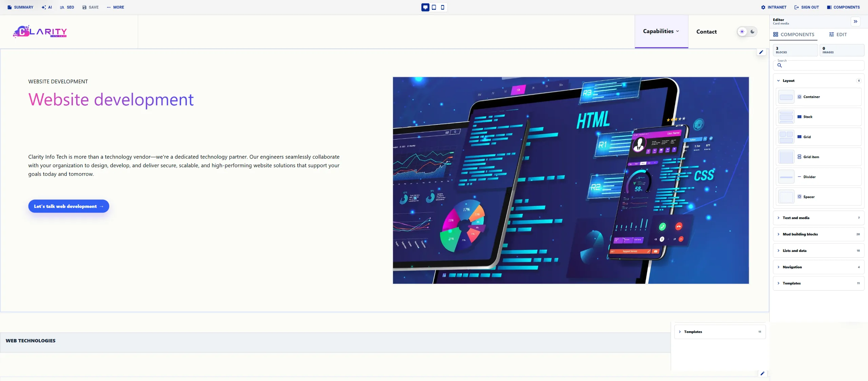Switch to desktop preview mode
The width and height of the screenshot is (868, 381).
coord(425,7)
